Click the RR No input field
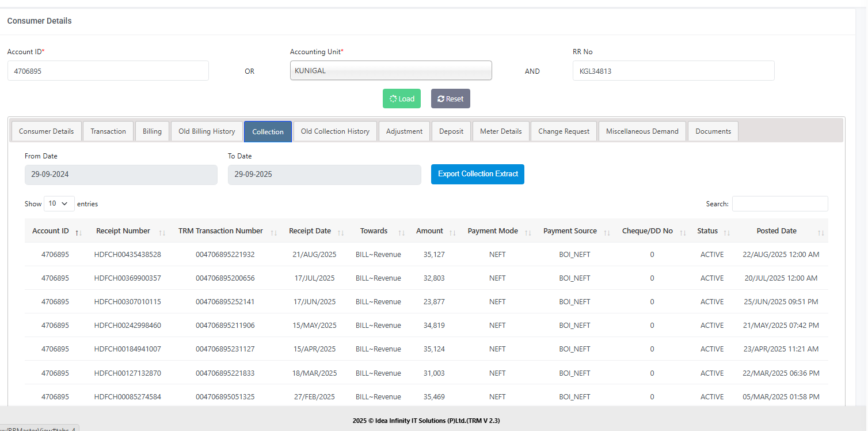The image size is (868, 431). pyautogui.click(x=673, y=71)
